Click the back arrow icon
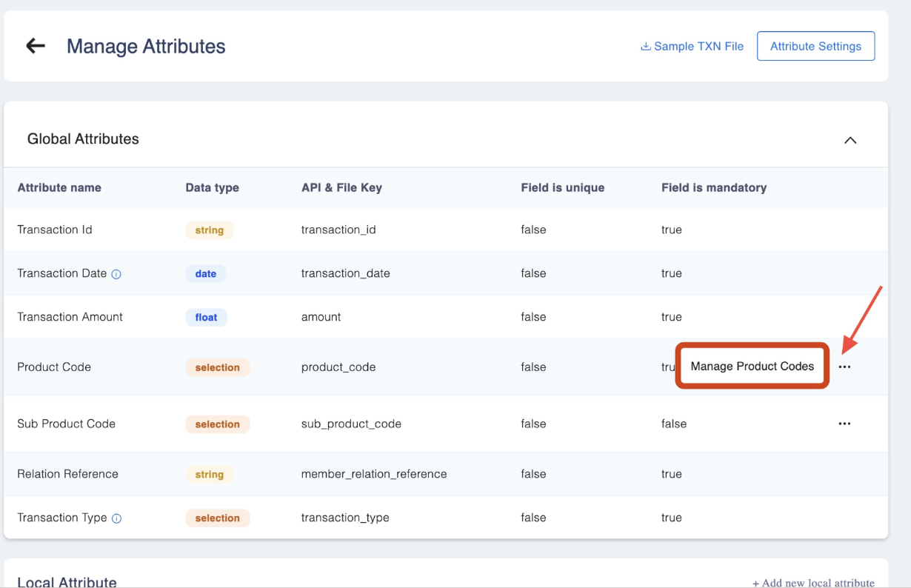Screen dimensions: 911x588 click(x=36, y=46)
